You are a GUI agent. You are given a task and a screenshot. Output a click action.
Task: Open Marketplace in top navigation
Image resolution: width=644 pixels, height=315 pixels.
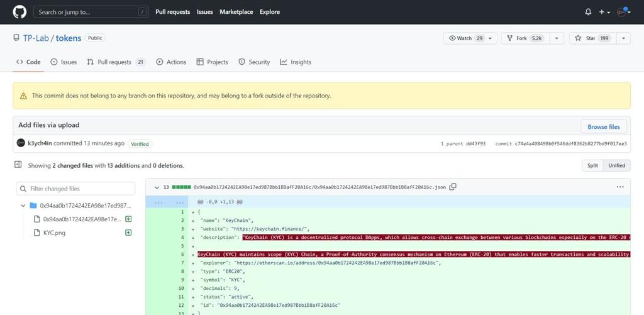(236, 12)
